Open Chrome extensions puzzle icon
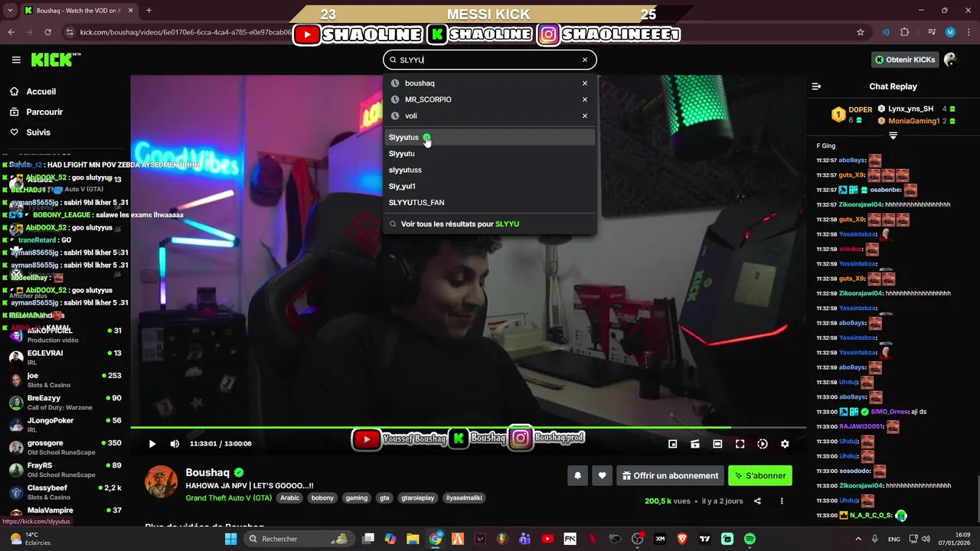980x551 pixels. pyautogui.click(x=905, y=32)
